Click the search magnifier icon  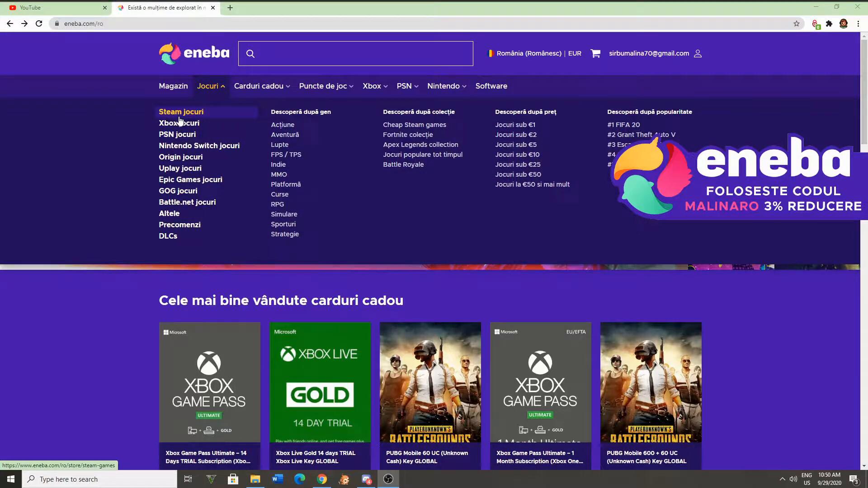pyautogui.click(x=250, y=54)
